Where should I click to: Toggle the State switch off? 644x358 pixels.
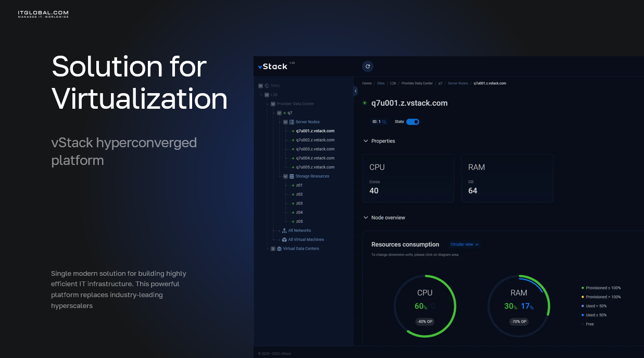point(412,122)
